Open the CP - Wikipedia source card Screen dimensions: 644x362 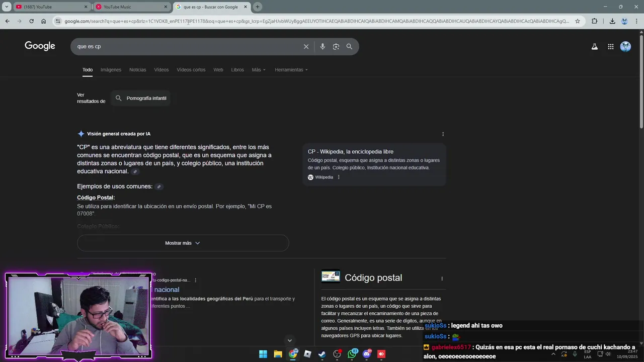(374, 164)
